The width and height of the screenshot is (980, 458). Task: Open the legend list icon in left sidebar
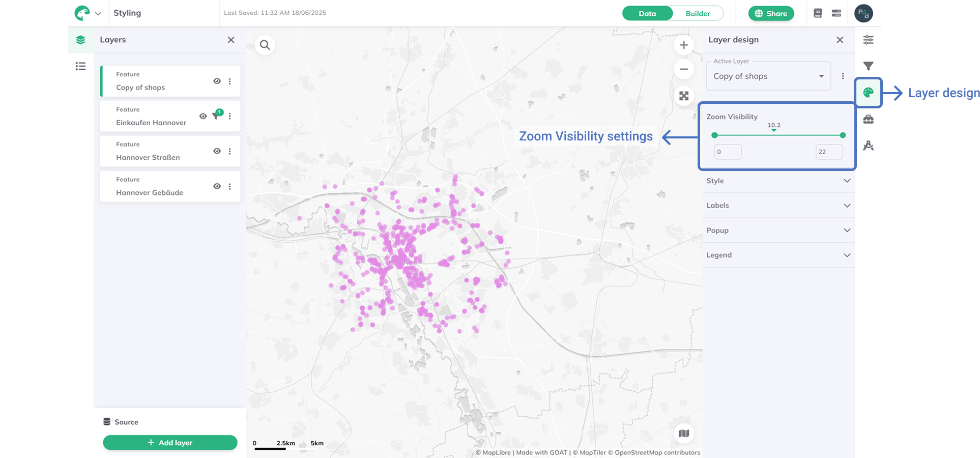tap(80, 66)
